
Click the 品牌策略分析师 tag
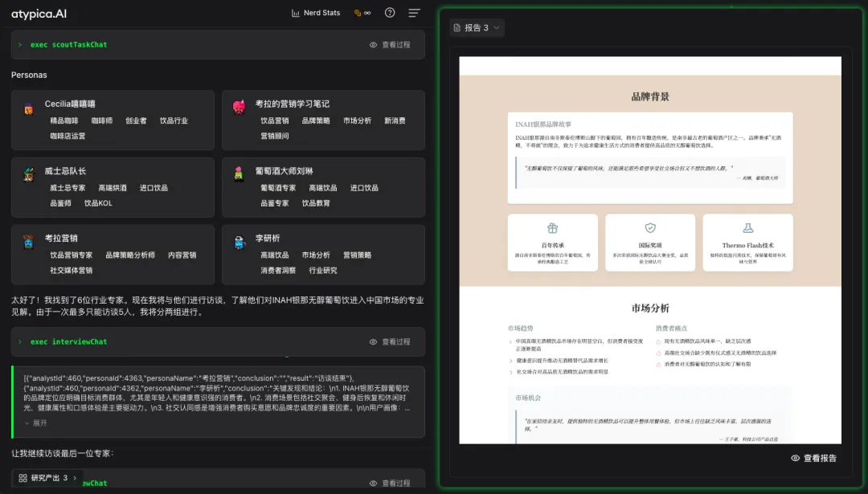pos(130,255)
